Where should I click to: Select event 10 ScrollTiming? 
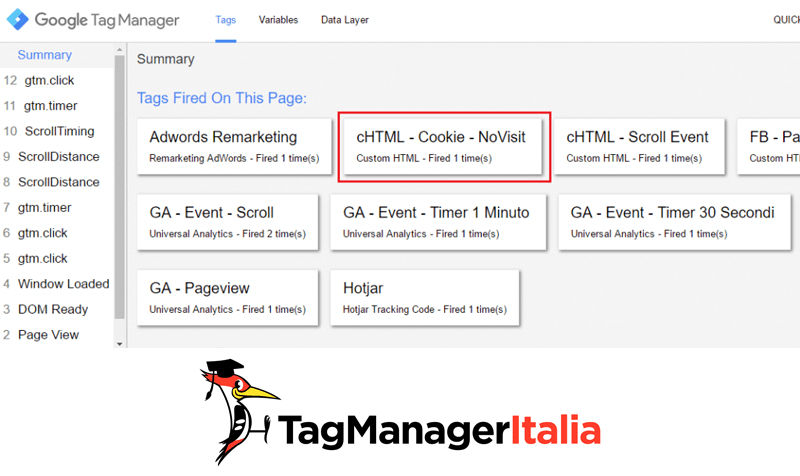click(49, 131)
